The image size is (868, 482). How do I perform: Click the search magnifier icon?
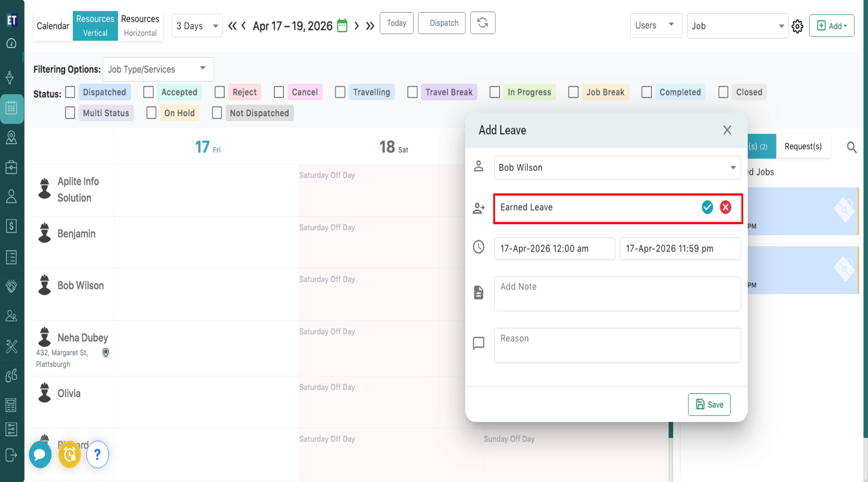pos(852,147)
